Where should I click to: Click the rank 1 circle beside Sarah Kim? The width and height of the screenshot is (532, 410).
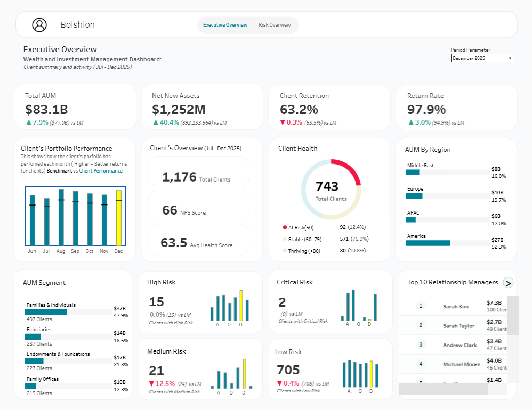[x=421, y=306]
